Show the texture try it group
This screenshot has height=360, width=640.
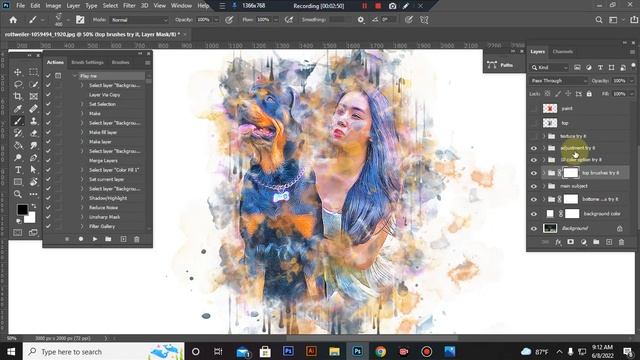[x=534, y=136]
